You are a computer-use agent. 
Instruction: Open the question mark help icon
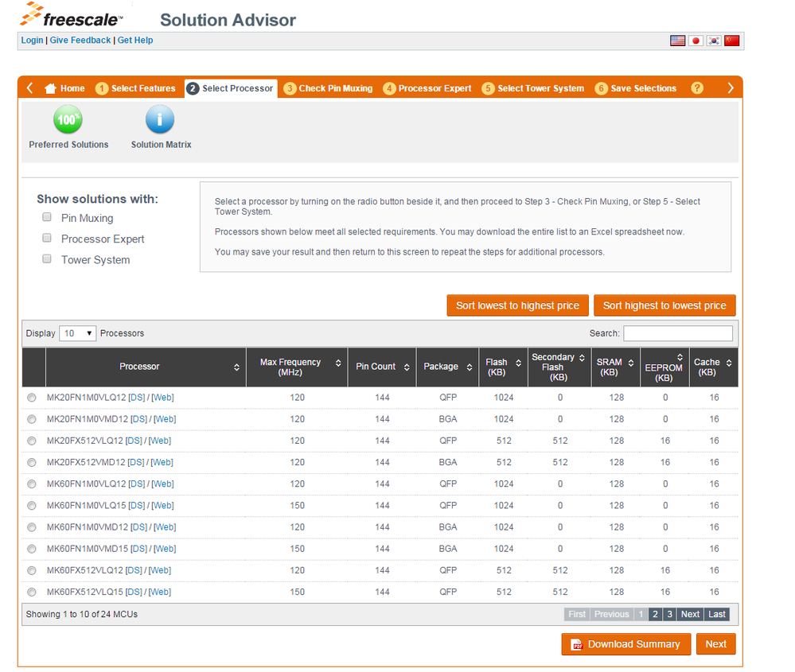point(697,88)
